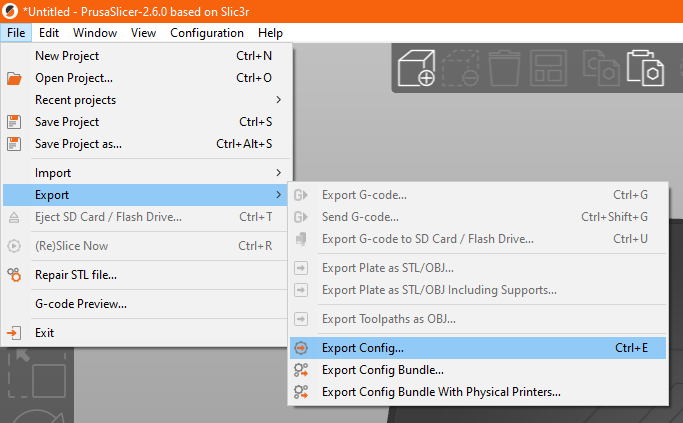This screenshot has height=423, width=683.
Task: Click the G icon beside Send G-code
Action: pyautogui.click(x=301, y=217)
